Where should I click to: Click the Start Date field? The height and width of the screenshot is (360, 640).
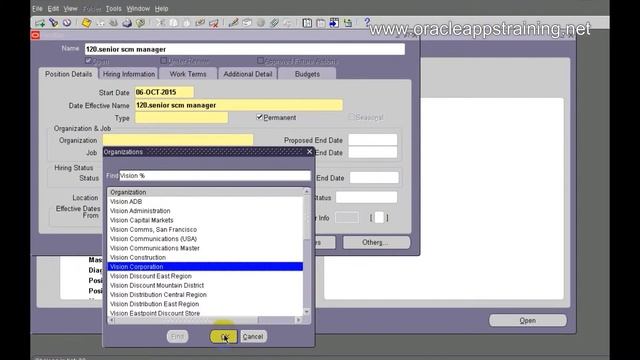pyautogui.click(x=164, y=92)
